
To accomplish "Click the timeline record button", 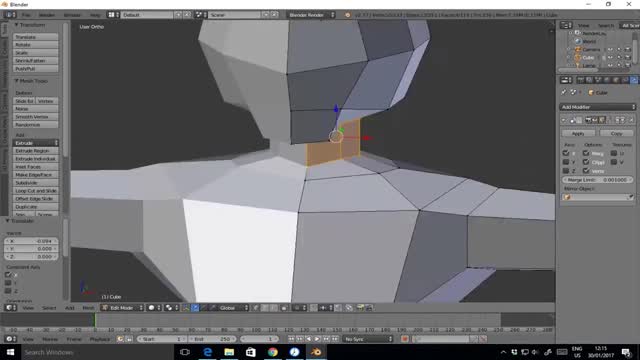I will (404, 339).
